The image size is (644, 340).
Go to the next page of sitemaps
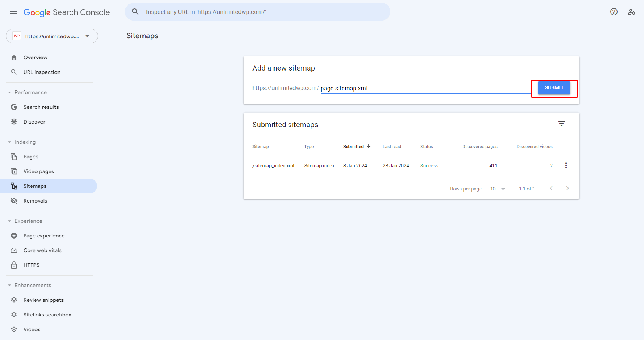click(567, 188)
